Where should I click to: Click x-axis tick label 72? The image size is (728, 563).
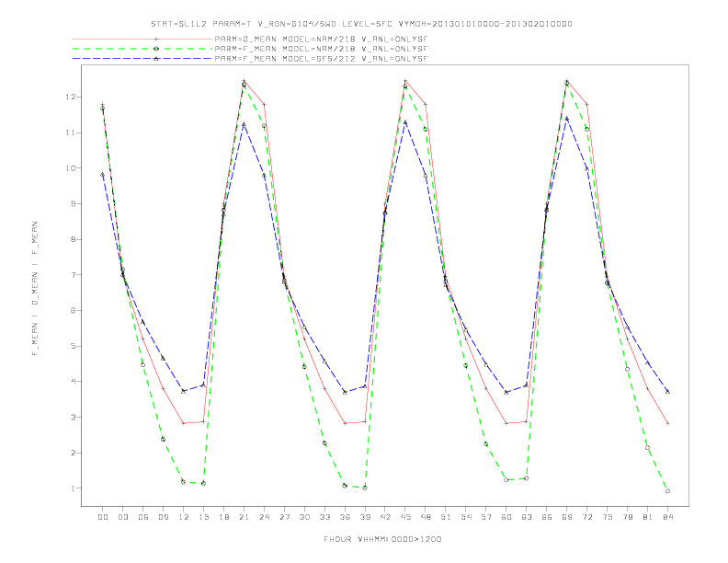coord(586,517)
